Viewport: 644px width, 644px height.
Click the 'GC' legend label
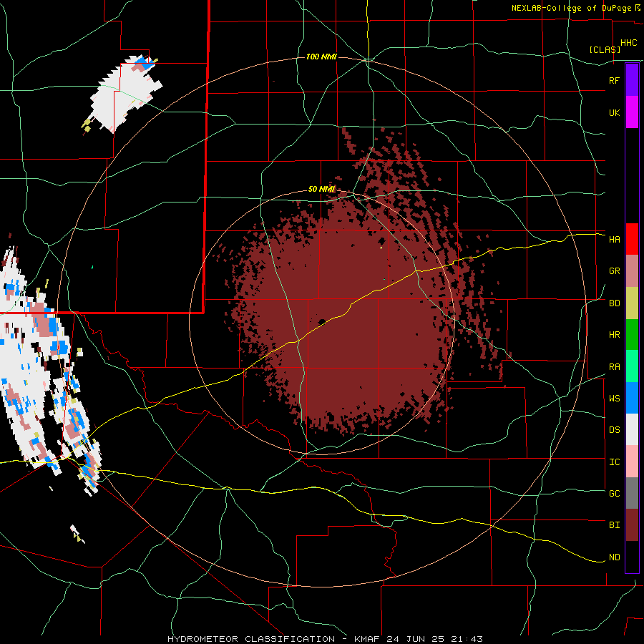(x=614, y=494)
